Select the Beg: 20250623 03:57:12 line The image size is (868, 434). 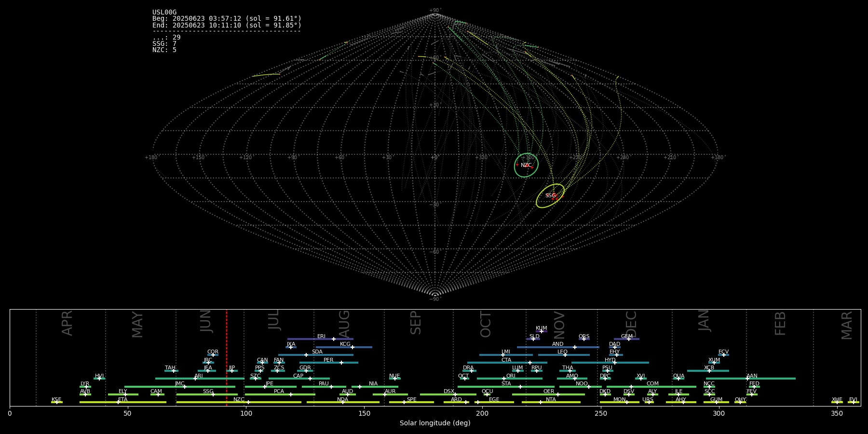click(x=227, y=19)
